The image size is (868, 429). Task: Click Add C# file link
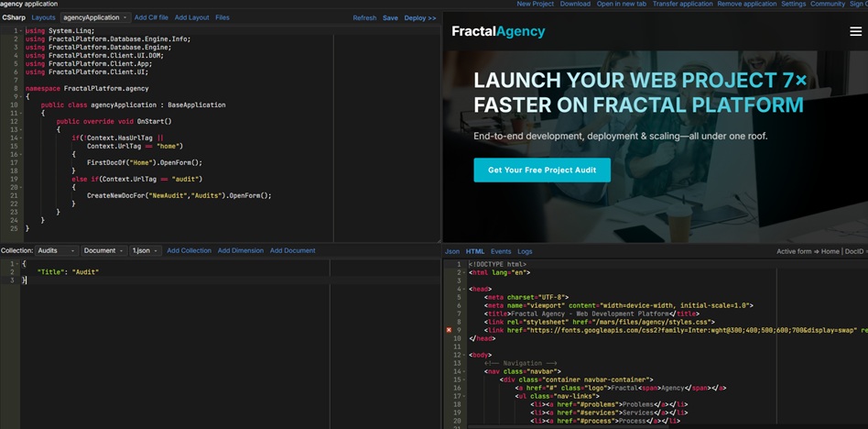pos(151,17)
